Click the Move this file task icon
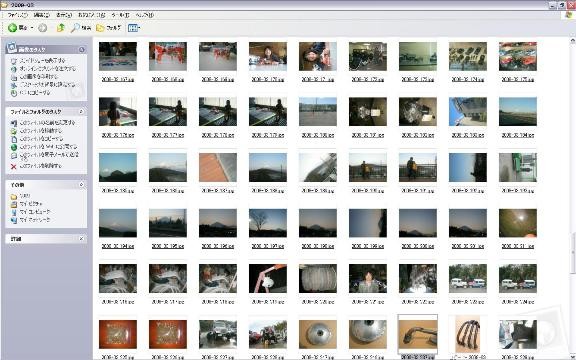Screen dimensions: 576x360 pyautogui.click(x=14, y=131)
